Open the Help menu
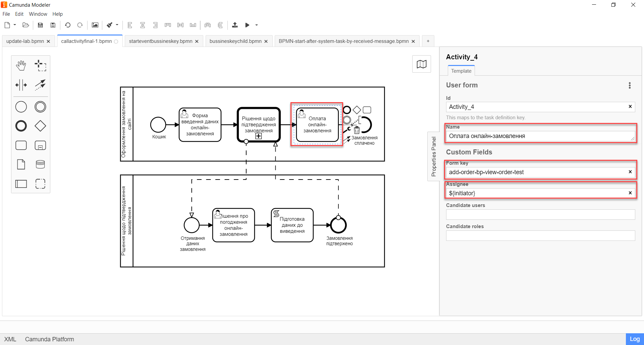The width and height of the screenshot is (644, 345). (x=58, y=14)
